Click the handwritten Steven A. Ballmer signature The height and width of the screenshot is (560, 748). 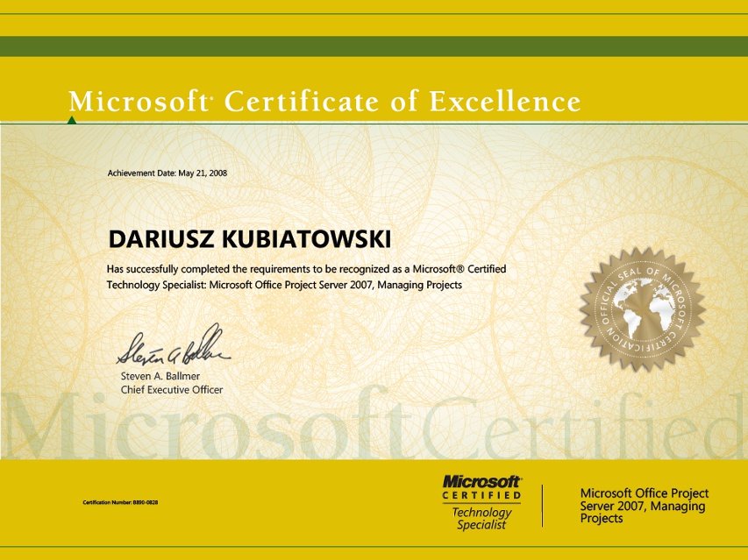174,345
